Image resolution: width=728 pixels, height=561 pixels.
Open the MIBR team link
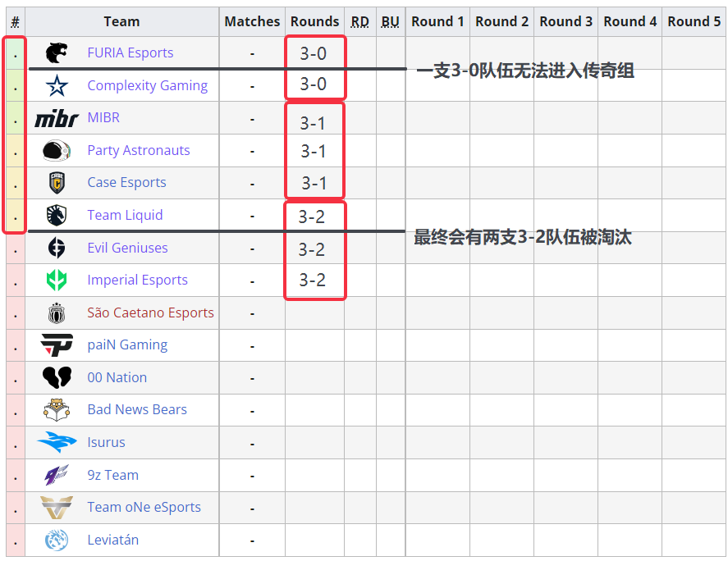click(x=103, y=118)
